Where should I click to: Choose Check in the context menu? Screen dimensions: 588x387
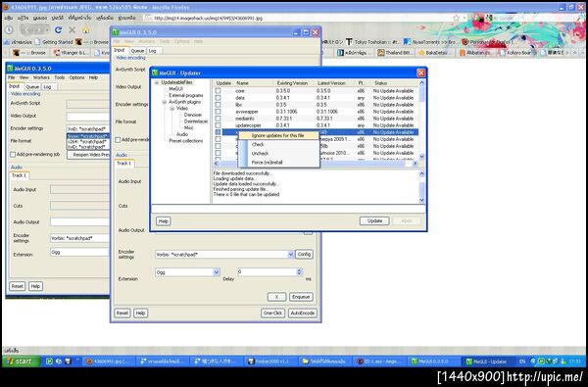click(x=258, y=144)
